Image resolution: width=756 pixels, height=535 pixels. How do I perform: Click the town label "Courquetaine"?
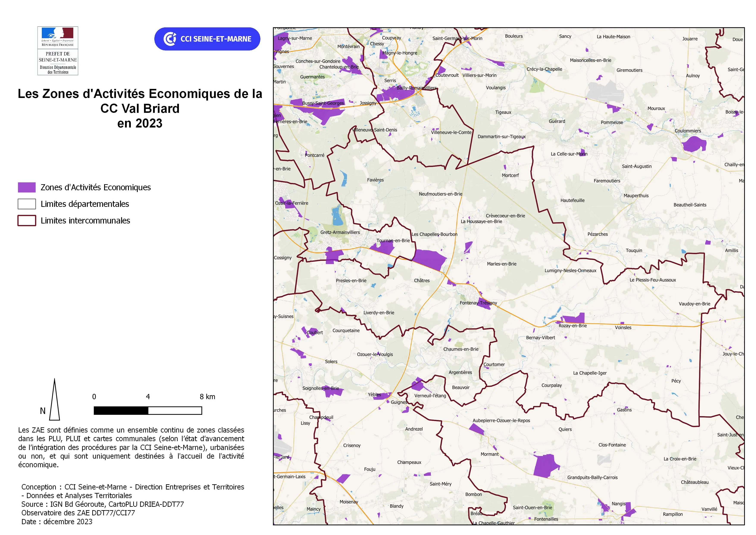click(x=346, y=330)
